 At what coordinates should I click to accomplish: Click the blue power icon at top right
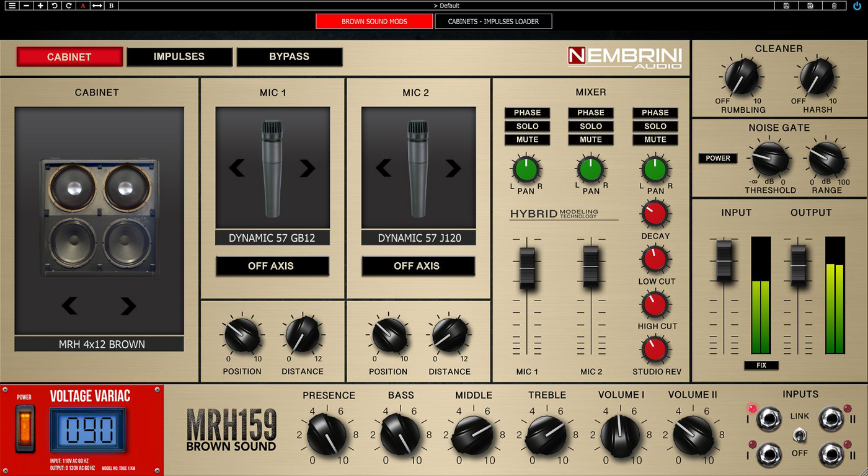857,6
